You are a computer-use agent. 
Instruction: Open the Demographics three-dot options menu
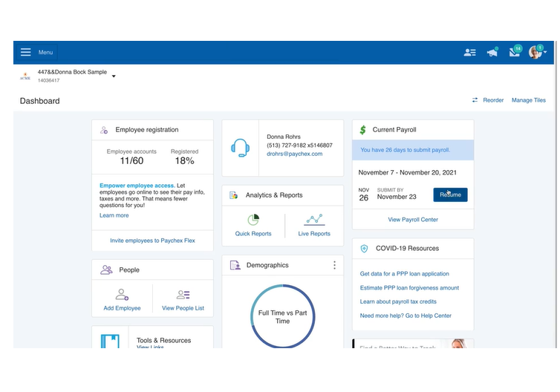tap(334, 265)
